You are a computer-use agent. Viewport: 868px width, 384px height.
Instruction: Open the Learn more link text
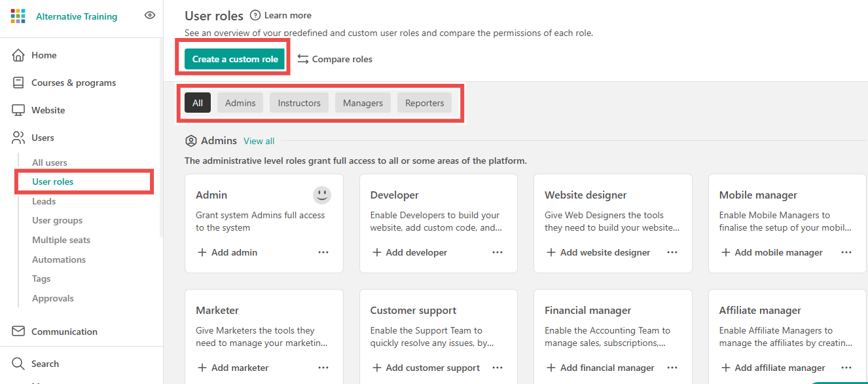coord(288,15)
